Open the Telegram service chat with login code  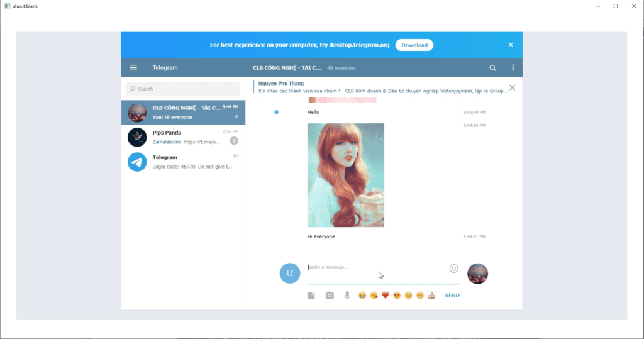coord(183,162)
